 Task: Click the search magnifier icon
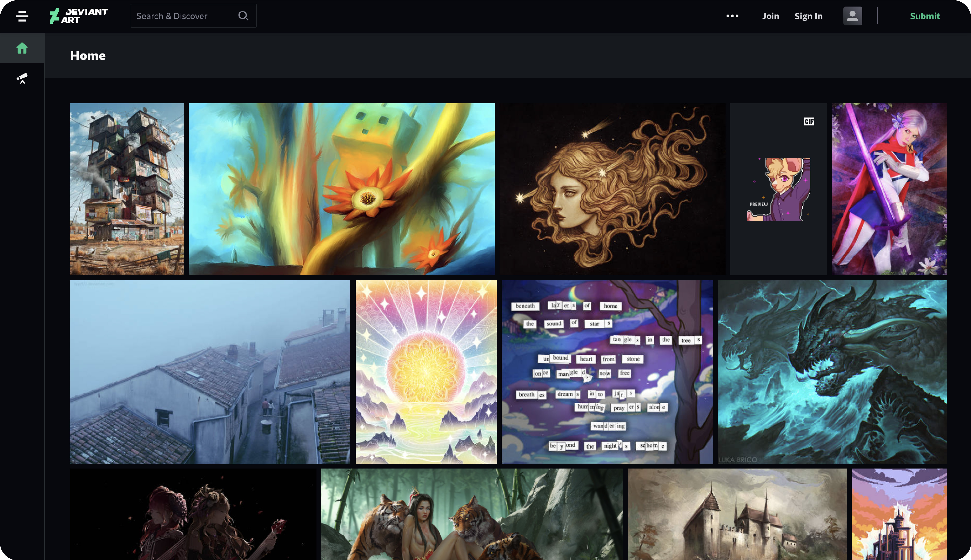243,16
